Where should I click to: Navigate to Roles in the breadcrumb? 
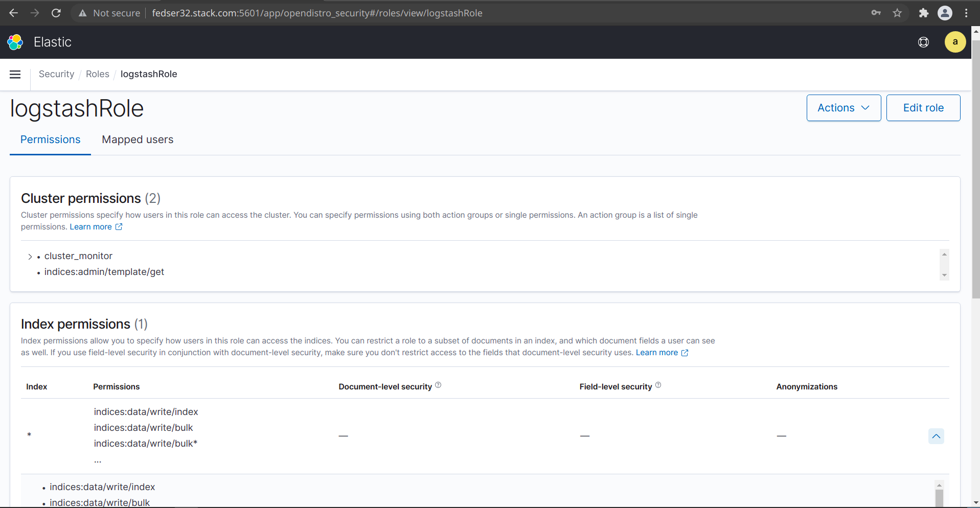click(97, 74)
